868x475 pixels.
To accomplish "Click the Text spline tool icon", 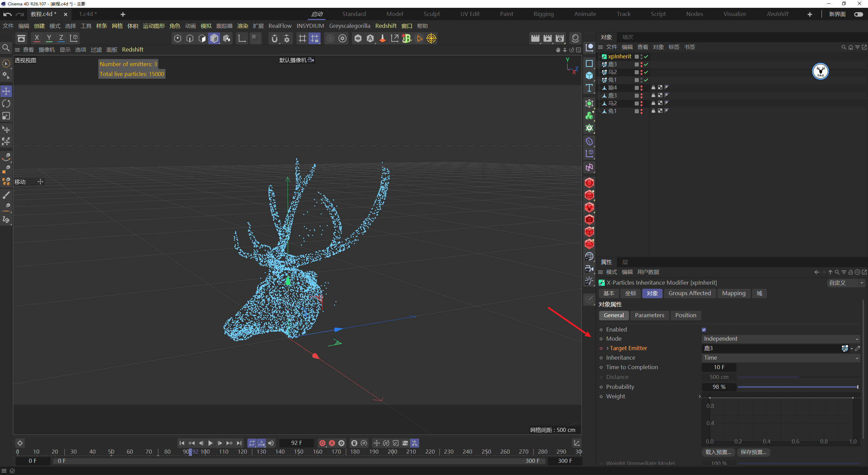I will (x=589, y=88).
